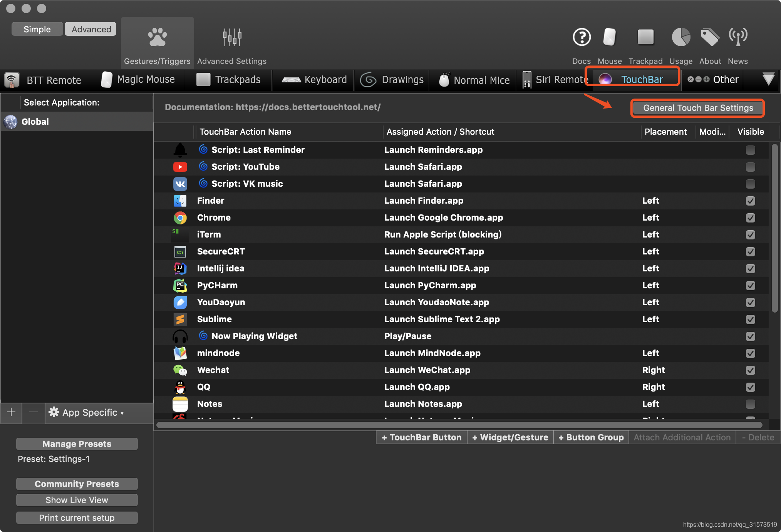Click General Touch Bar Settings button

point(698,108)
